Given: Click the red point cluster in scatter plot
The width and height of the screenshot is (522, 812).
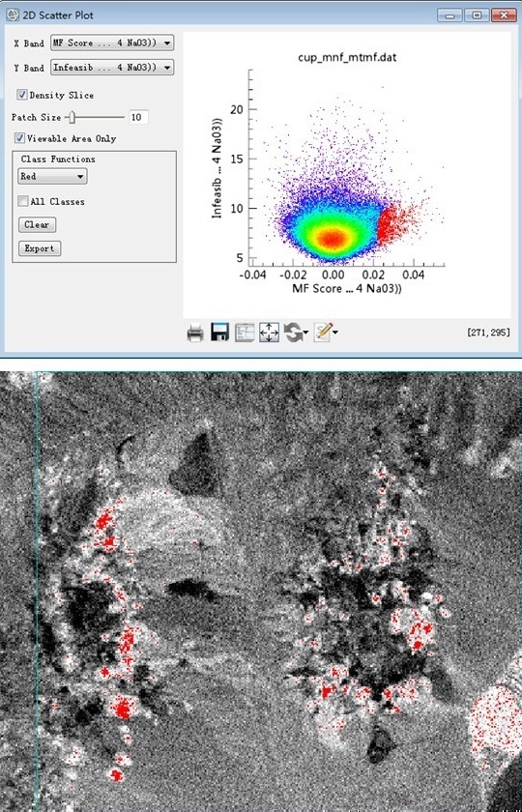Looking at the screenshot, I should pos(391,225).
